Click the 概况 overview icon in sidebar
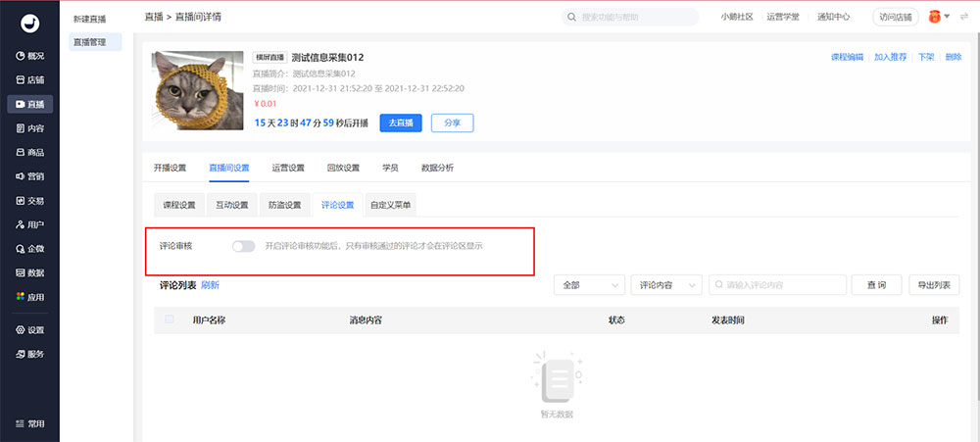The height and width of the screenshot is (442, 980). pos(20,56)
